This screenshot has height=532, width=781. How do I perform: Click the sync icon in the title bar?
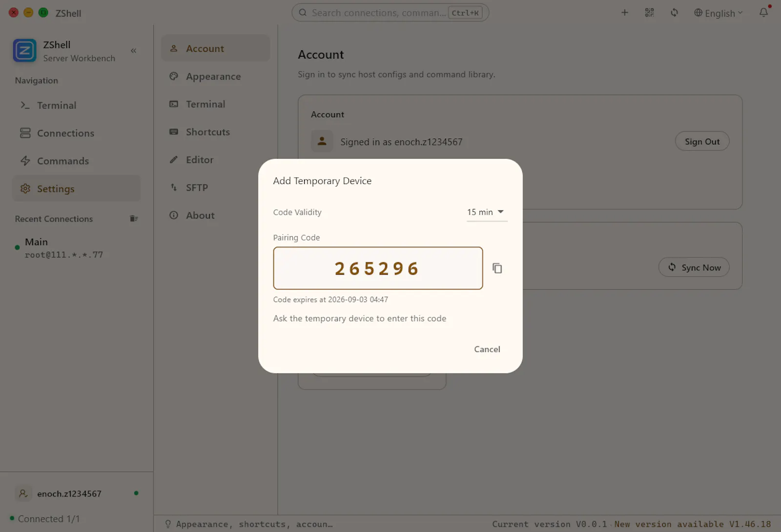tap(674, 13)
